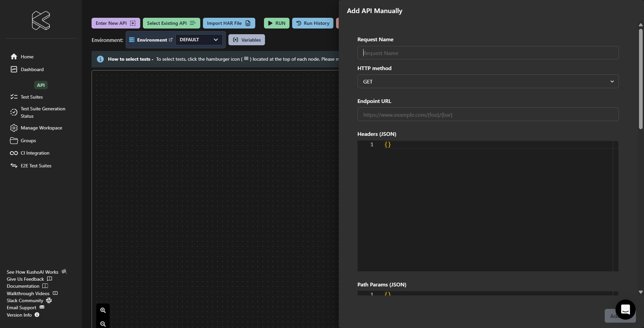The width and height of the screenshot is (644, 328).
Task: Click the panel's vertical scrollbar thumb
Action: 640,79
